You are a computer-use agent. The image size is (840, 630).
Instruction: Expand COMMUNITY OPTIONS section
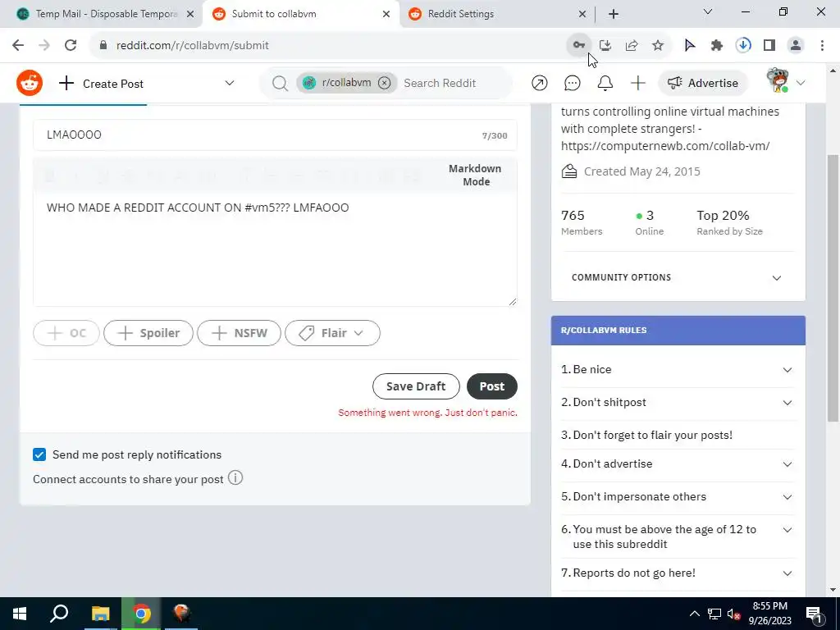click(678, 277)
